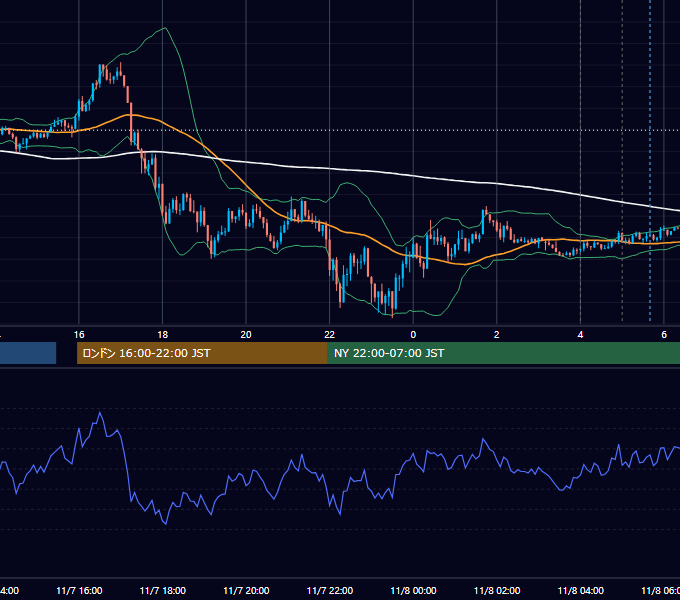
Task: Click the 18 hour label on price chart axis
Action: 163,335
